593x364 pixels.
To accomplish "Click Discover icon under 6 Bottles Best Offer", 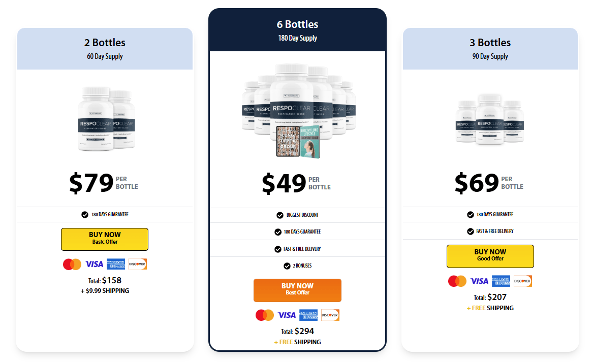I will click(330, 315).
